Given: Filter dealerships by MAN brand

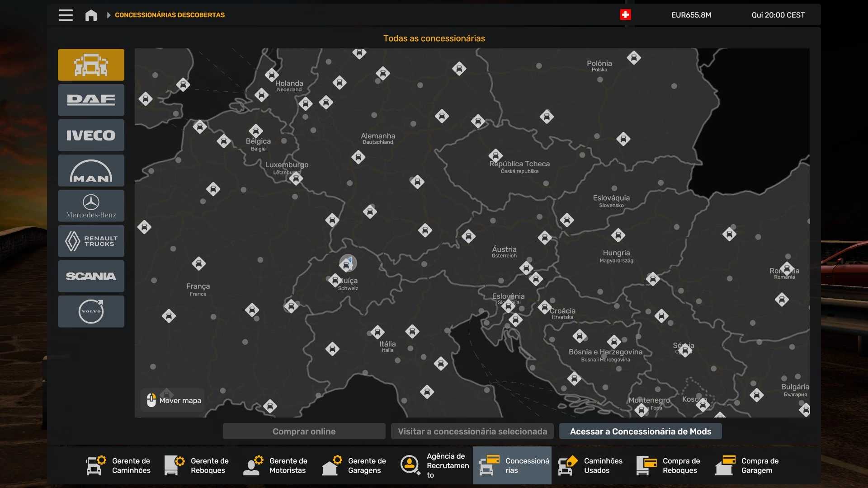Looking at the screenshot, I should [x=91, y=170].
